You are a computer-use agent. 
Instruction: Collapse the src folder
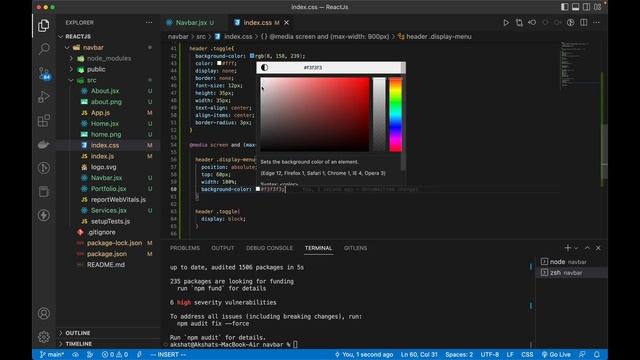[x=71, y=80]
